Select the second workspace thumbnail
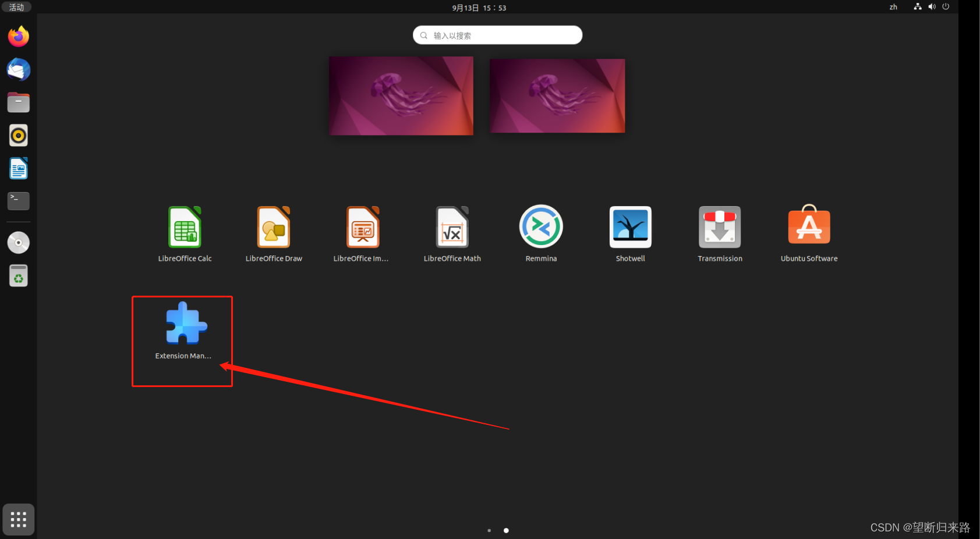Viewport: 980px width, 539px height. point(557,96)
